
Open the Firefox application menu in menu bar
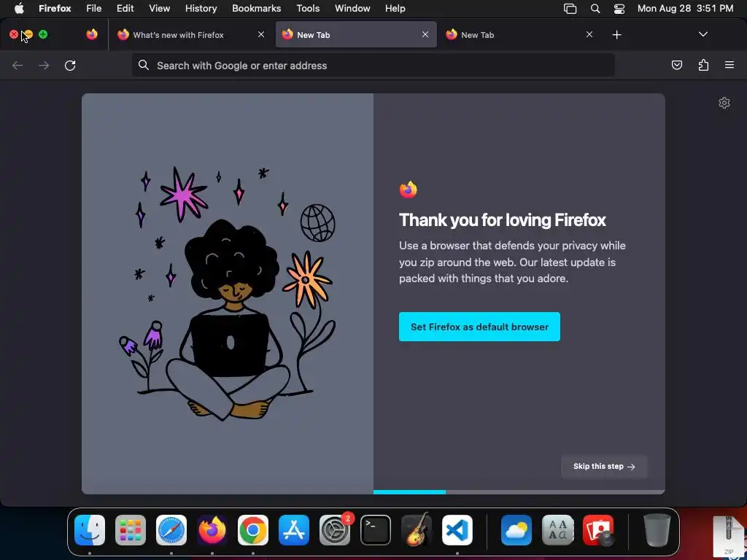pos(55,8)
